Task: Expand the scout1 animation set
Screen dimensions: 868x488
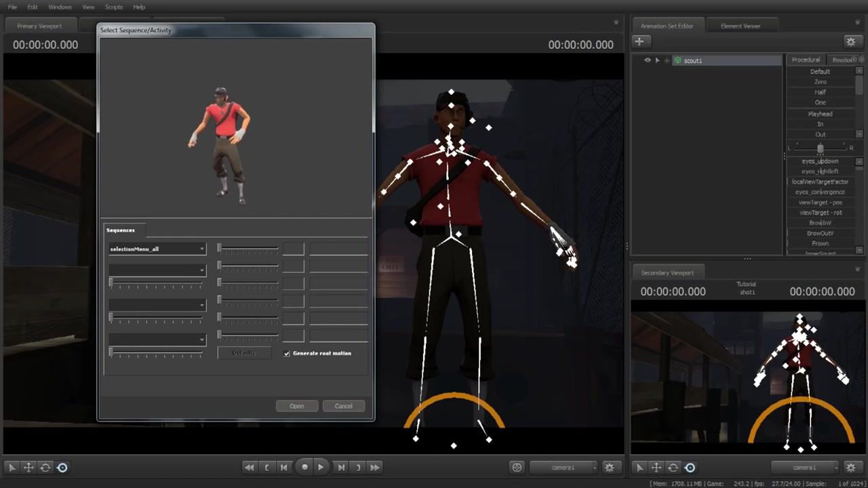Action: click(667, 60)
